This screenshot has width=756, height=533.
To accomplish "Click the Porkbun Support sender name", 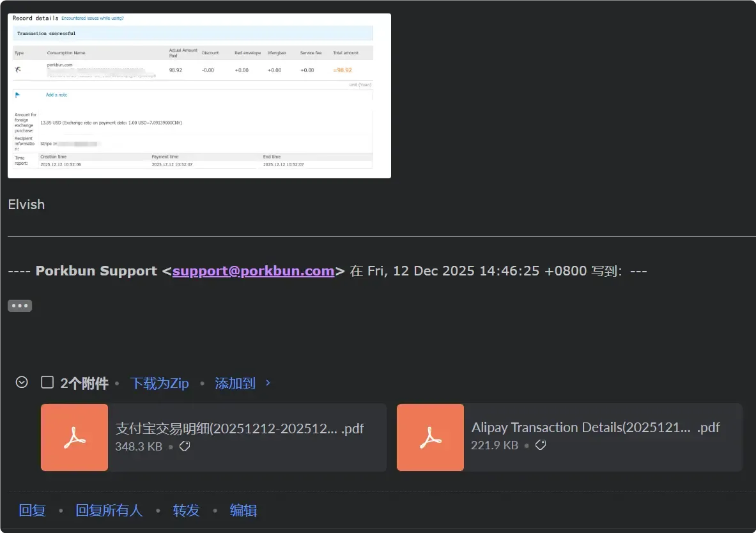I will (96, 271).
